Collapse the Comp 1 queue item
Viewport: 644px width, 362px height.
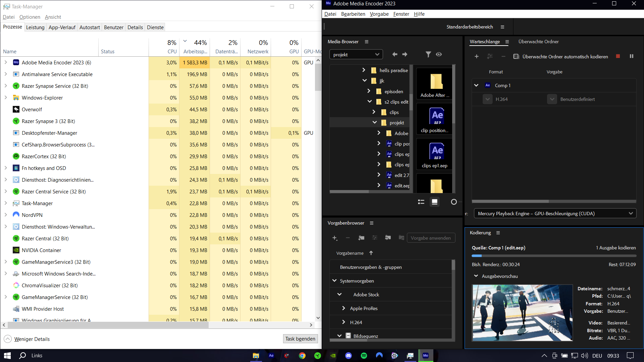pyautogui.click(x=476, y=85)
